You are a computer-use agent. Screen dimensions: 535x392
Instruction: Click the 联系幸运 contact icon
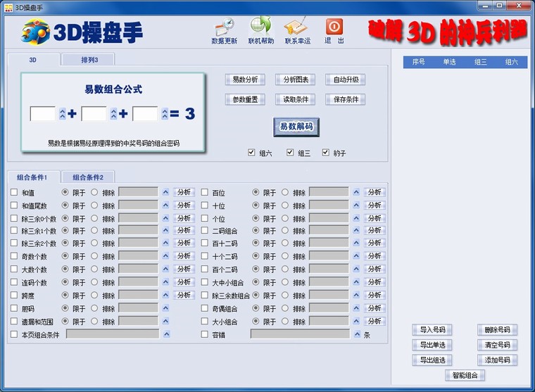pyautogui.click(x=296, y=27)
